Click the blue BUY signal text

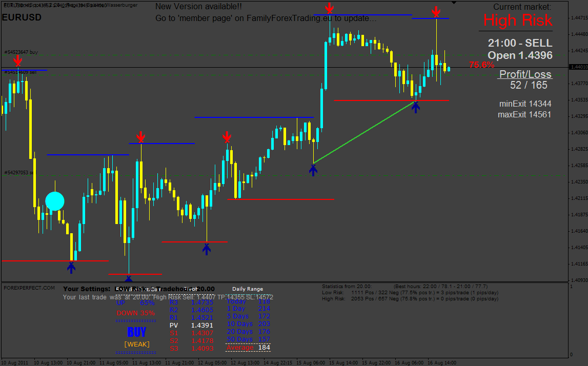point(136,332)
